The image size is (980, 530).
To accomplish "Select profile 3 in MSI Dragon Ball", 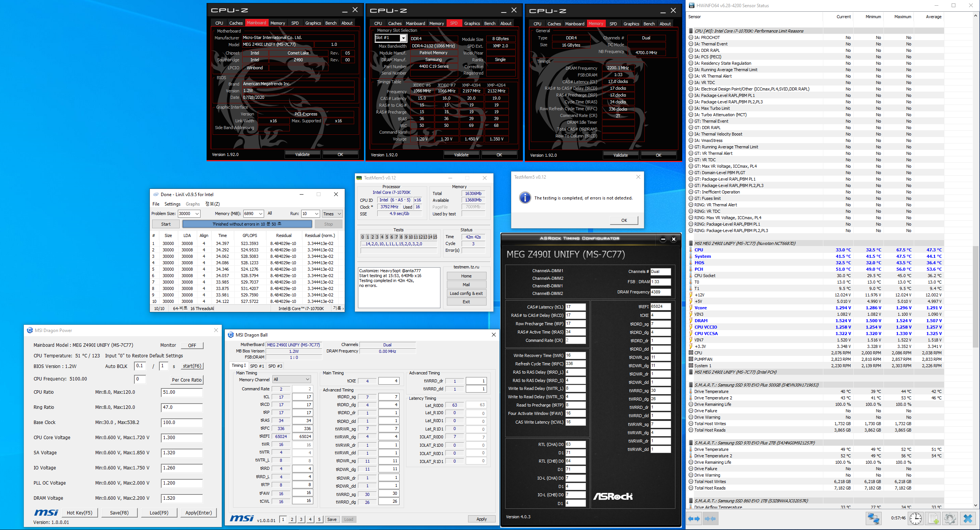I will coord(301,519).
